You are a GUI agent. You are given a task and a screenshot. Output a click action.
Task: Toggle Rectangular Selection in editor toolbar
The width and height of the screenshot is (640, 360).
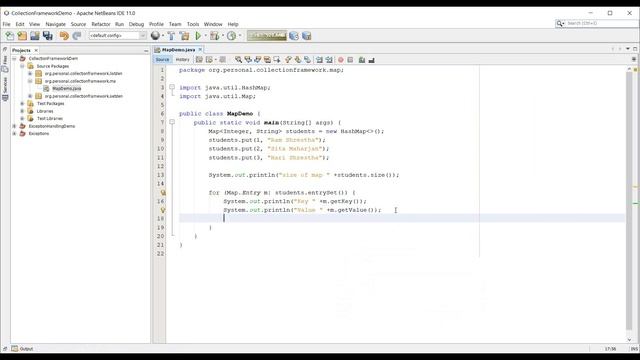click(277, 60)
